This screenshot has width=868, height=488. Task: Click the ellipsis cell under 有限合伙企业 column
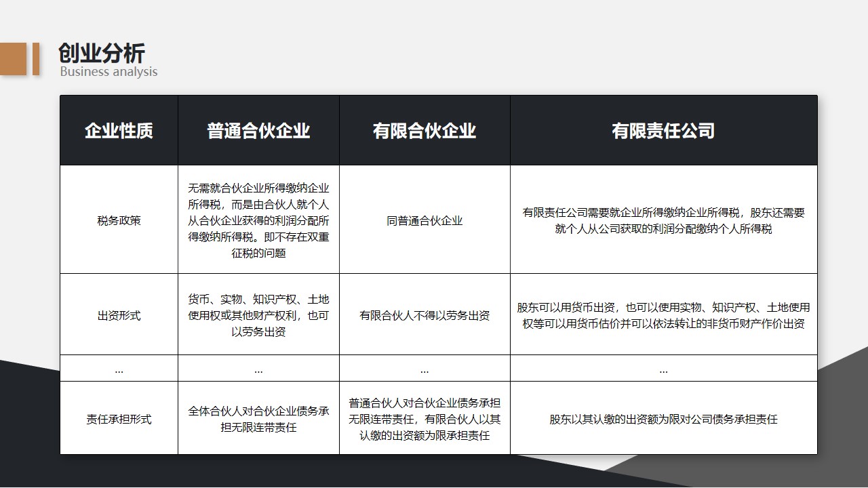(x=425, y=369)
